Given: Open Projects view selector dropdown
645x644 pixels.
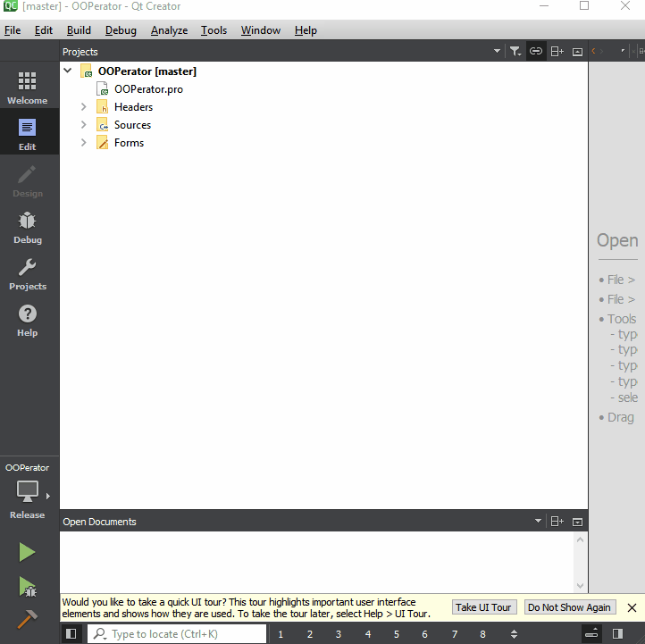Looking at the screenshot, I should pos(497,51).
